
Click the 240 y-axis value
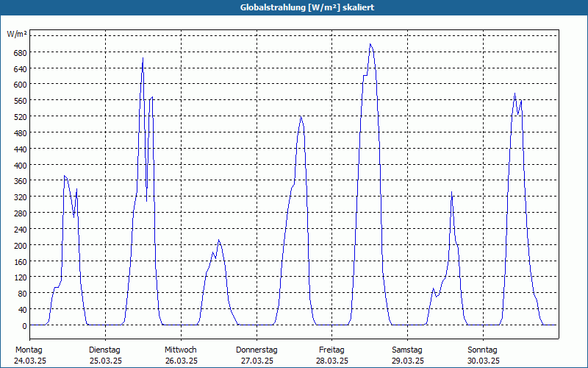coord(20,230)
